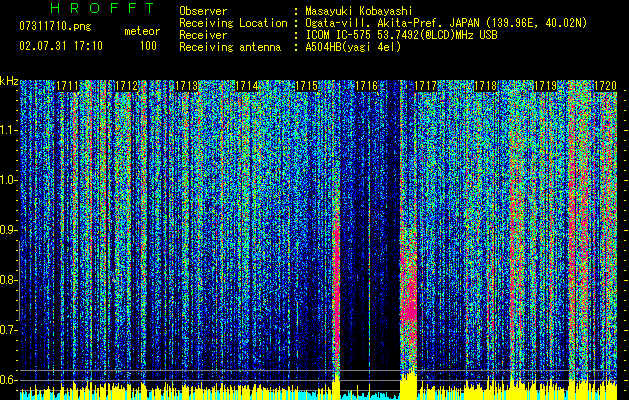Click the 1714 time marker
629x400 pixels.
click(x=246, y=86)
